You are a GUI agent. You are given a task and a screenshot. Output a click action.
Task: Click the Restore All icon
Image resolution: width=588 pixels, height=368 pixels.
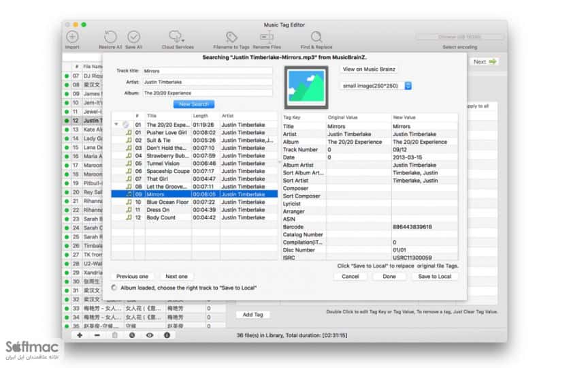pyautogui.click(x=110, y=37)
